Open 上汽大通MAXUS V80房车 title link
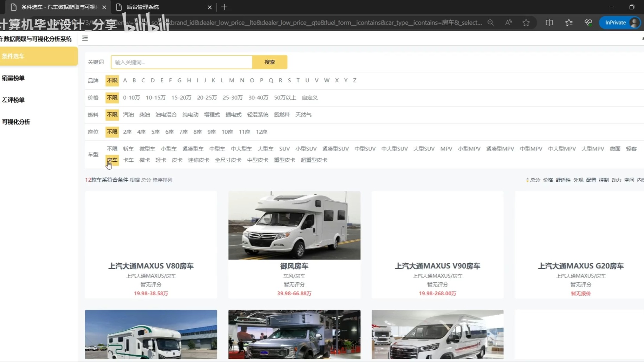The height and width of the screenshot is (362, 644). [x=151, y=266]
